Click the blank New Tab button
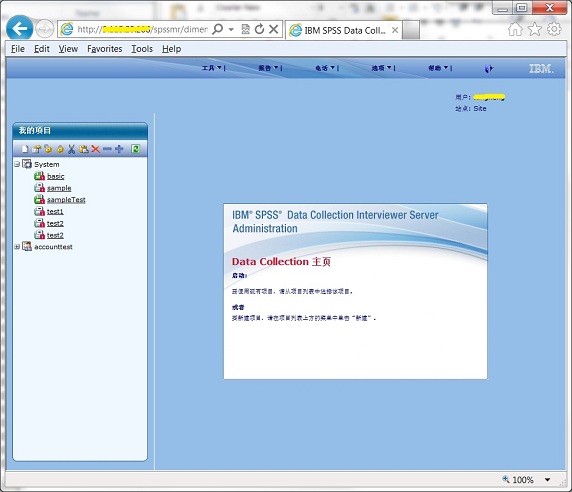The image size is (572, 492). click(x=411, y=30)
